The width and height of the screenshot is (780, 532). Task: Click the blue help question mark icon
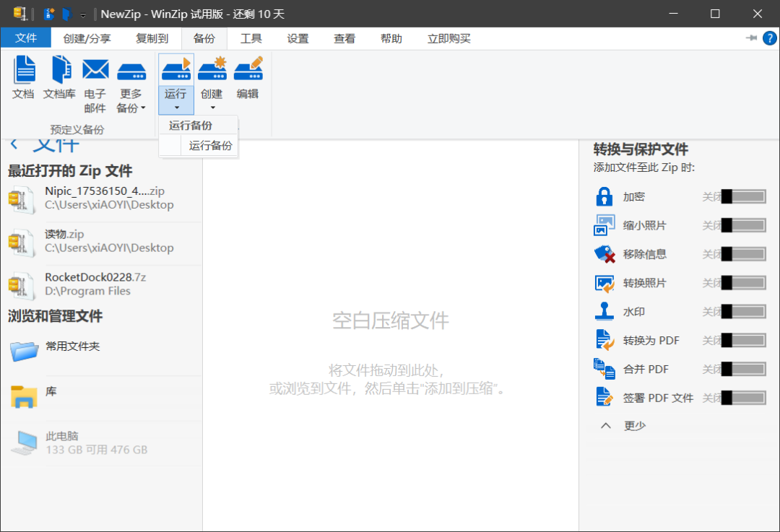(x=770, y=38)
